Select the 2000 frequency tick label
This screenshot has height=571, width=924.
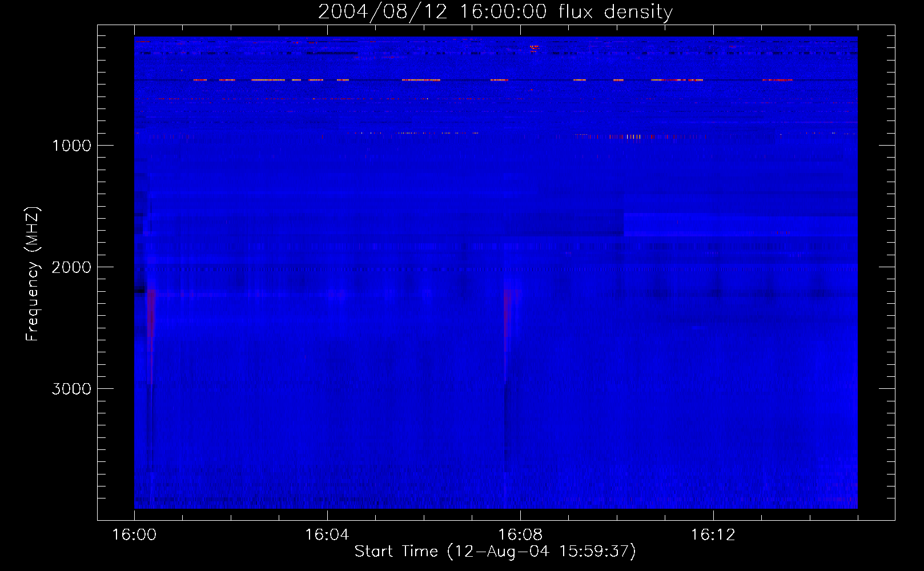[x=71, y=267]
